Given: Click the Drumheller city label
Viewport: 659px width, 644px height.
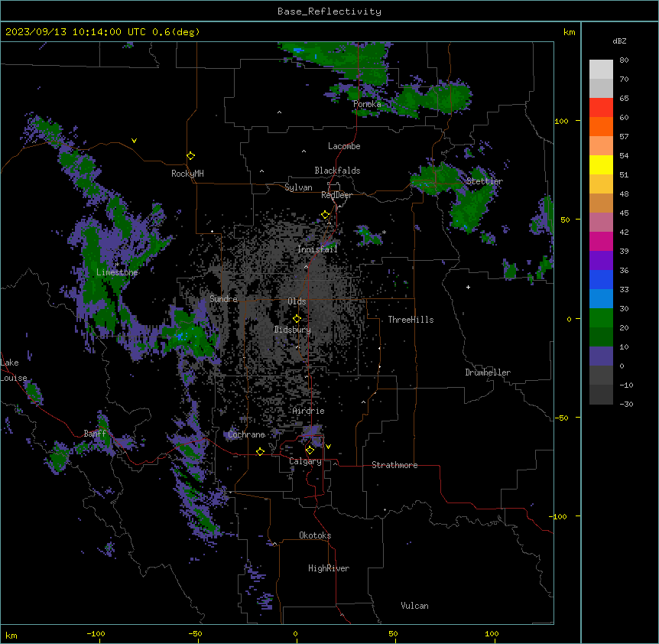Looking at the screenshot, I should (488, 372).
